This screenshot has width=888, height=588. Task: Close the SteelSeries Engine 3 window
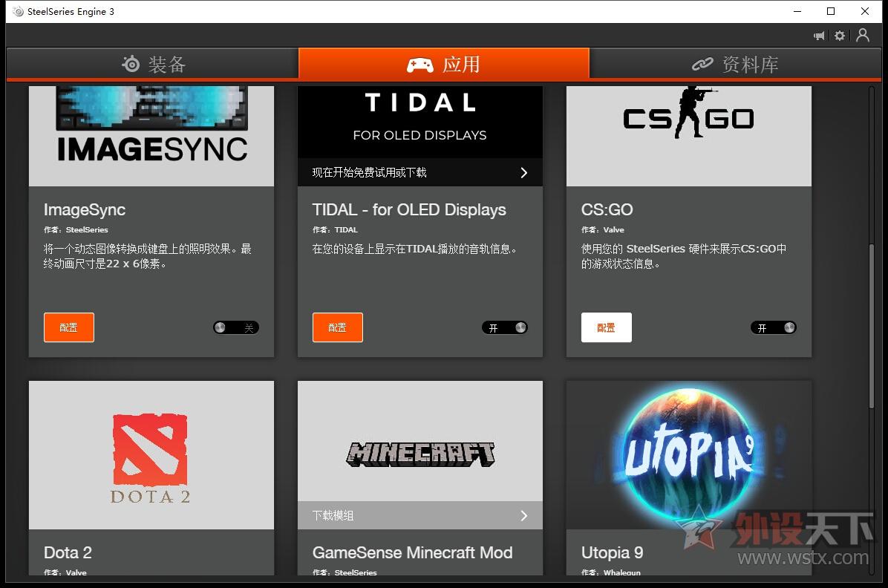(865, 11)
